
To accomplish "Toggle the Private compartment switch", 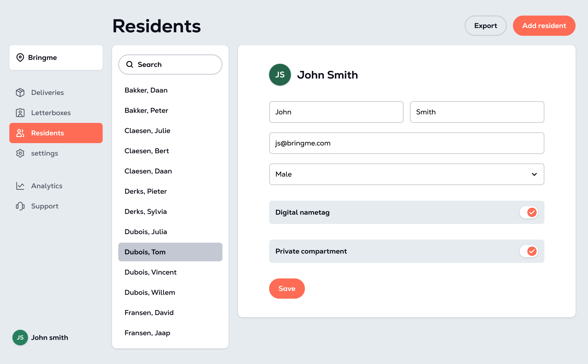I will tap(528, 251).
